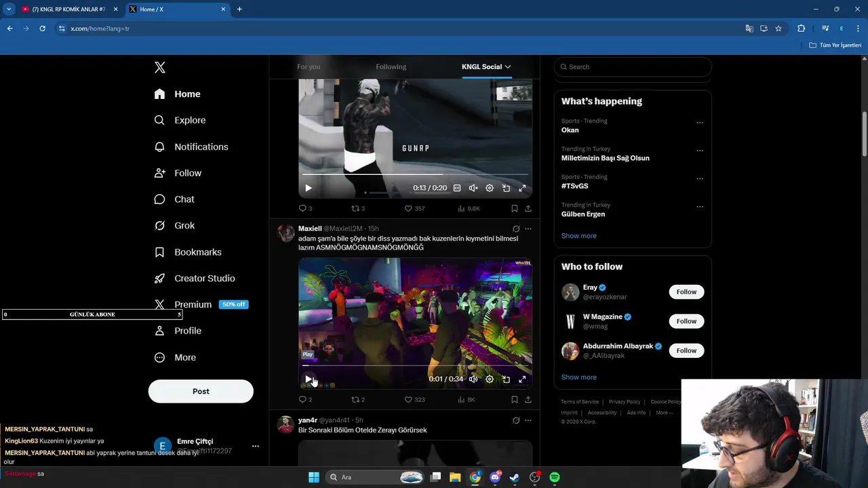
Task: Open Maxiell's profile name link
Action: 310,229
